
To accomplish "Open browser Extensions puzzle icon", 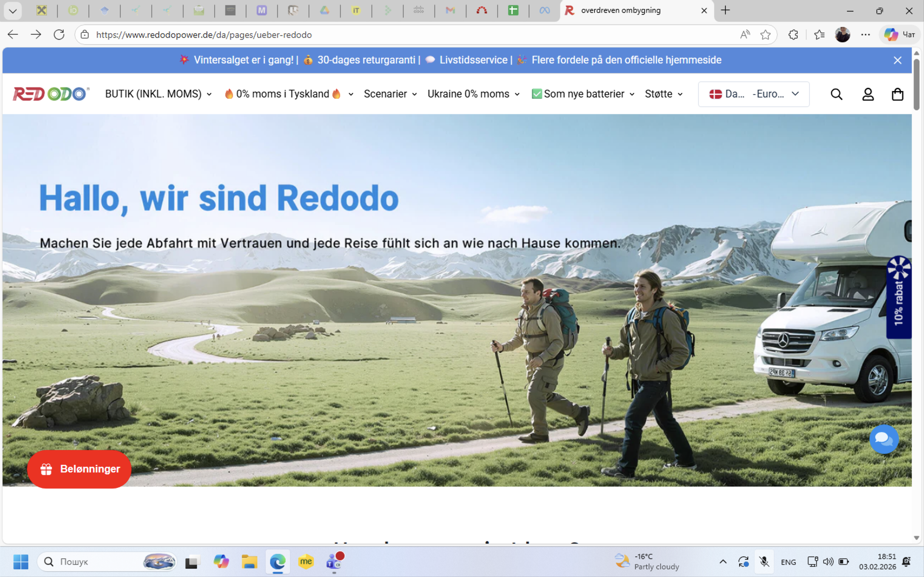I will coord(793,35).
